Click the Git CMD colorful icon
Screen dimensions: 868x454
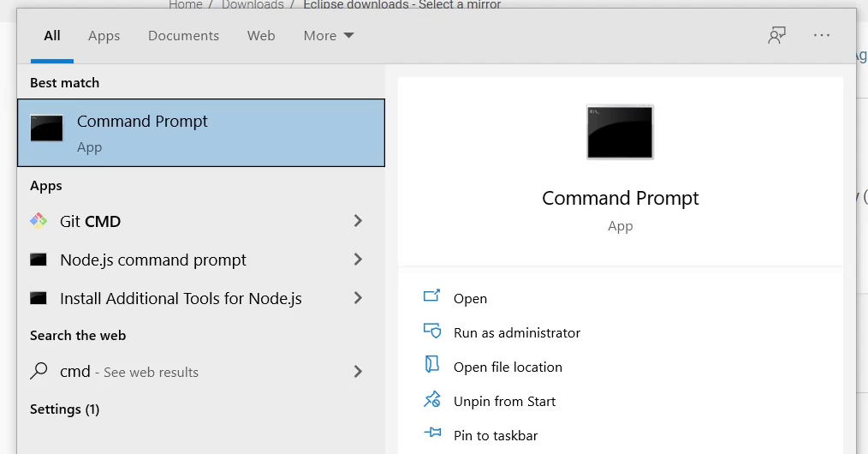39,221
